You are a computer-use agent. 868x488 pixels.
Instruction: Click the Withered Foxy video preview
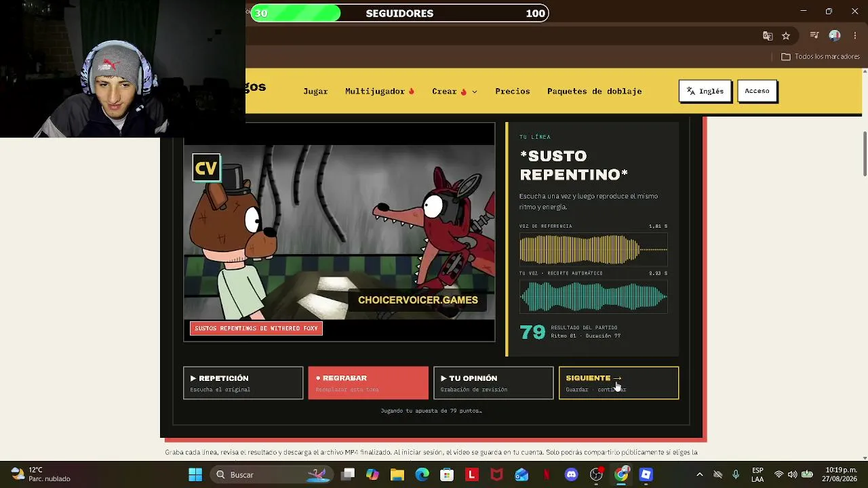(339, 232)
